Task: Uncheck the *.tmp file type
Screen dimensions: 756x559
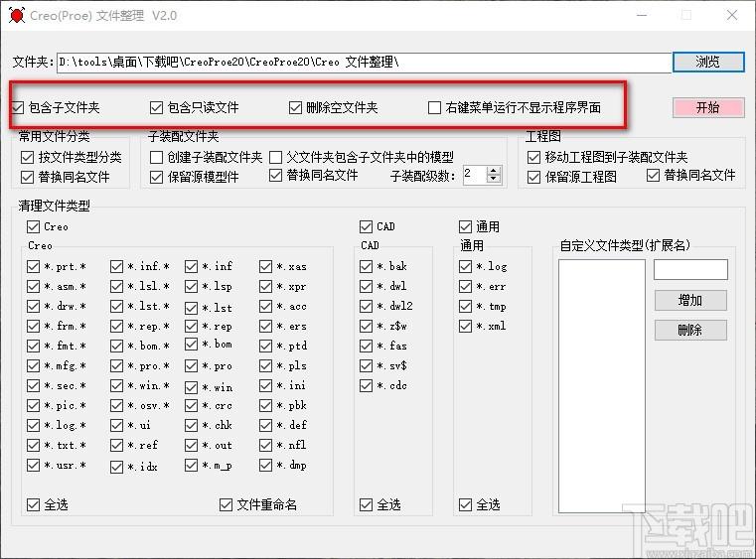Action: tap(465, 306)
